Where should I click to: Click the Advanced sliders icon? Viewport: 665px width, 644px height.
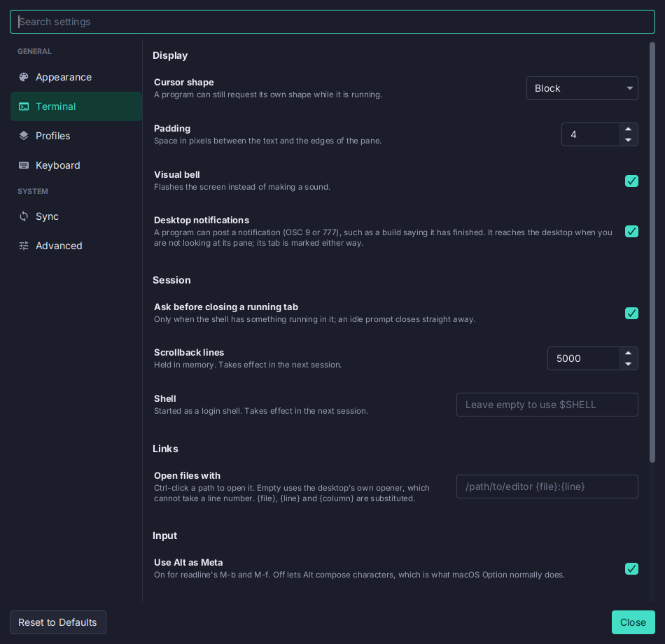click(24, 246)
